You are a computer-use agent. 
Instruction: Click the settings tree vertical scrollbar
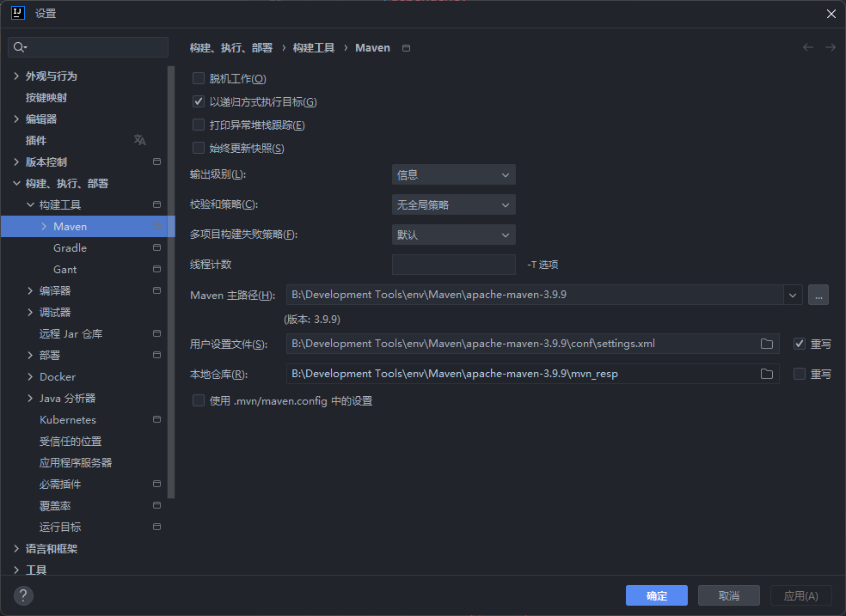click(171, 282)
